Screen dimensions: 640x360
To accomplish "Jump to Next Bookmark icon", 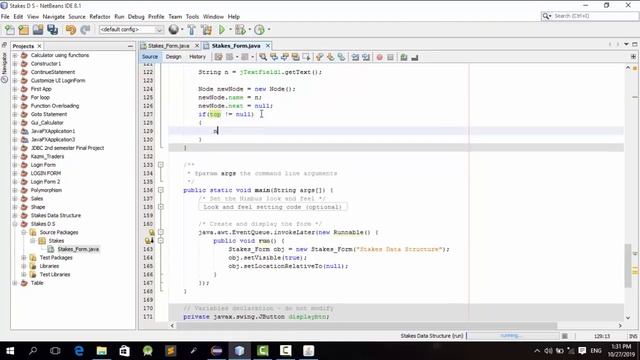I will pos(330,58).
